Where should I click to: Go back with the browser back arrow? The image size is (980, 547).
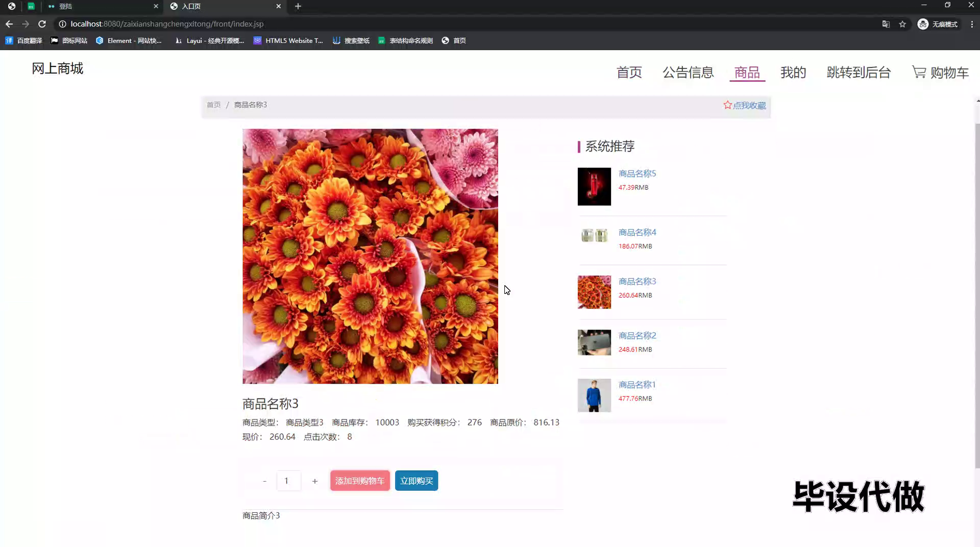click(9, 24)
